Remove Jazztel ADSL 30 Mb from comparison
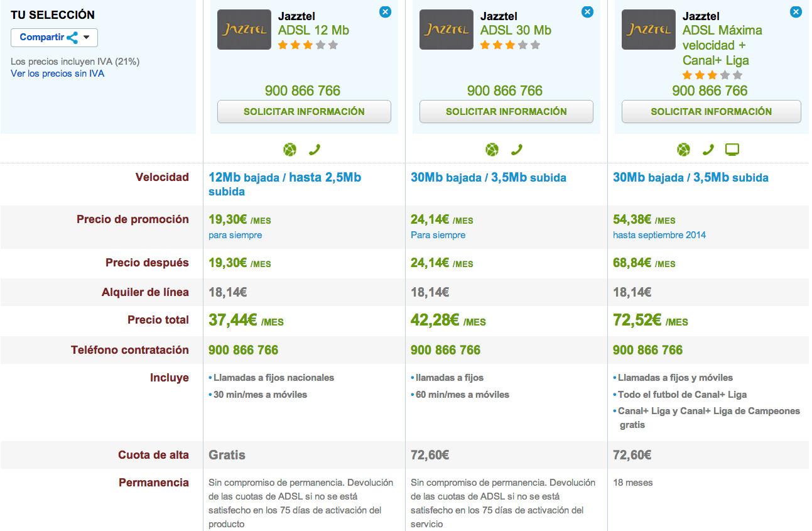The image size is (812, 531). tap(587, 12)
